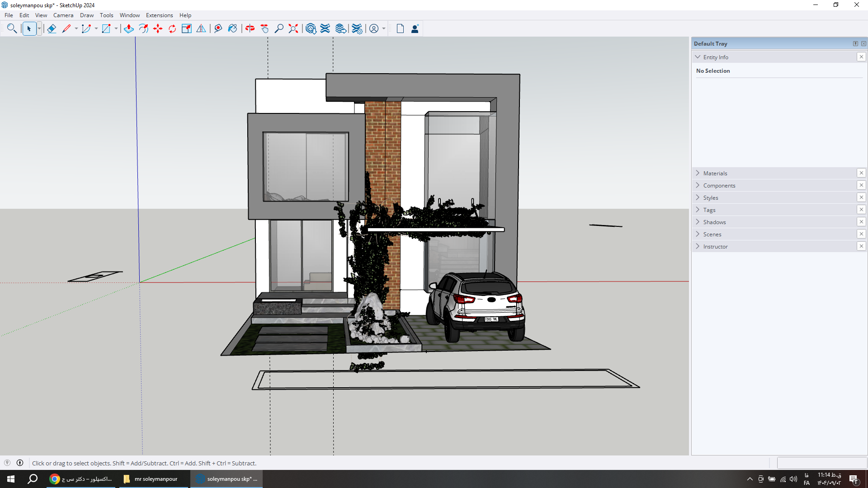Open Search SketchUp magnifier tool
The height and width of the screenshot is (488, 868).
[12, 28]
